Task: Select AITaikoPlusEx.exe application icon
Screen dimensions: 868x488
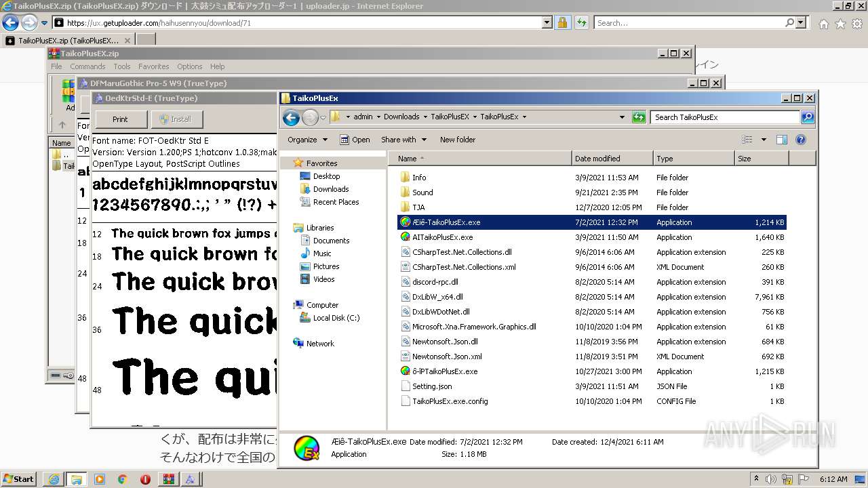Action: point(406,237)
